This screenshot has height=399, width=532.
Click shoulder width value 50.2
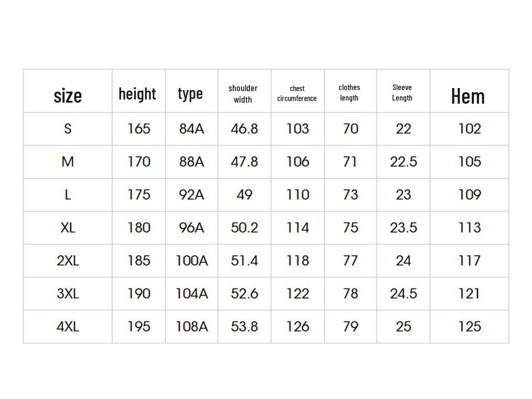click(244, 228)
